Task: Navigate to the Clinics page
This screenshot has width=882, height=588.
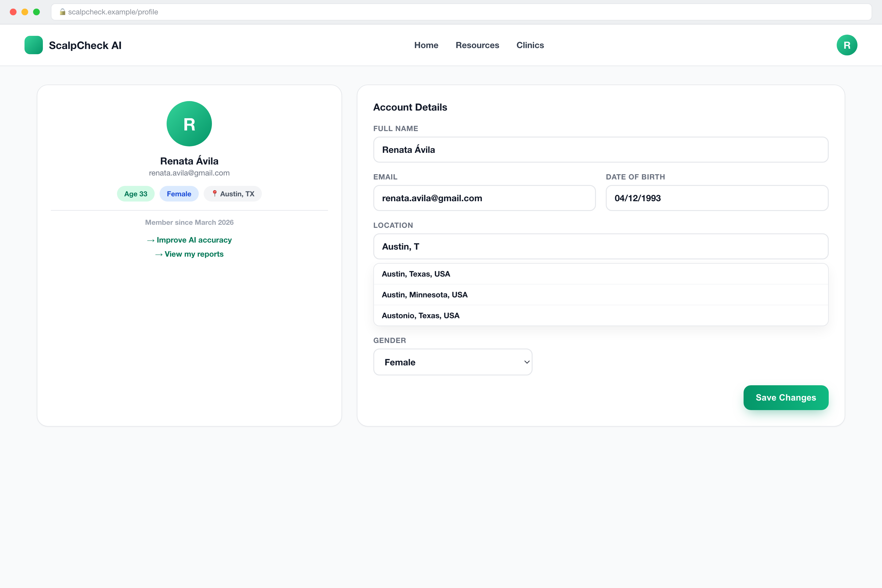Action: (x=530, y=45)
